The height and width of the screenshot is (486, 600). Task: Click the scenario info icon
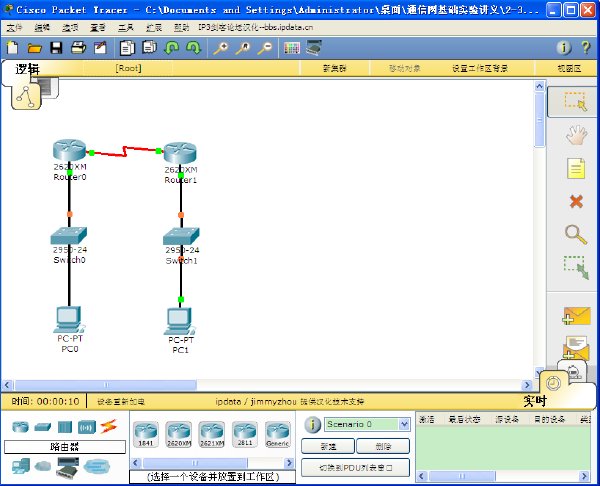coord(312,425)
